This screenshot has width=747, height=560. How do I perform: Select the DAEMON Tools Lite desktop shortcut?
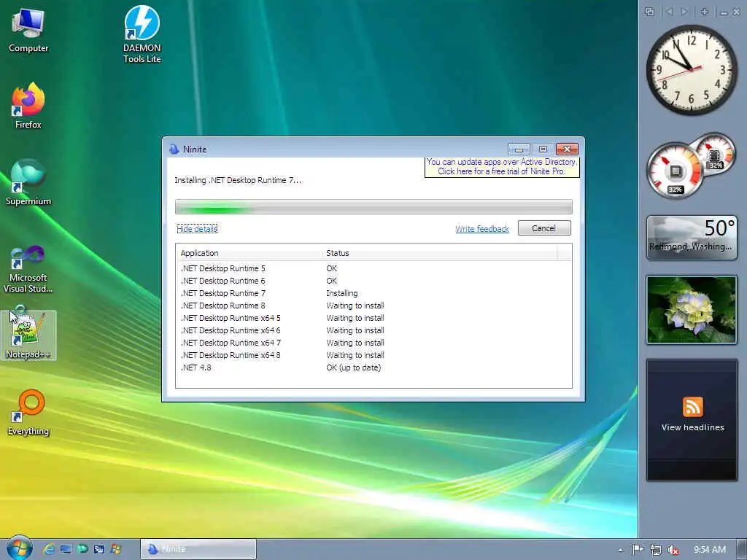coord(142,34)
